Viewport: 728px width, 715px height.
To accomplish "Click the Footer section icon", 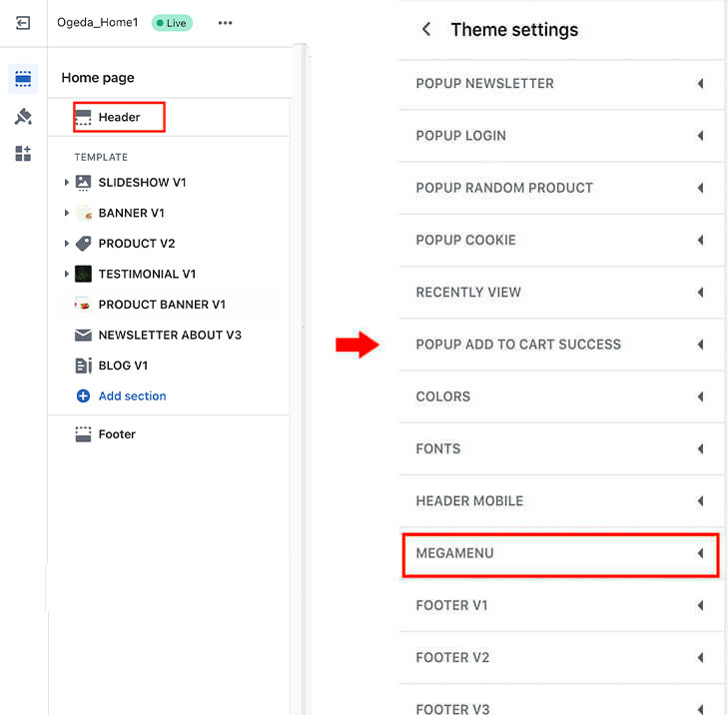I will (83, 434).
